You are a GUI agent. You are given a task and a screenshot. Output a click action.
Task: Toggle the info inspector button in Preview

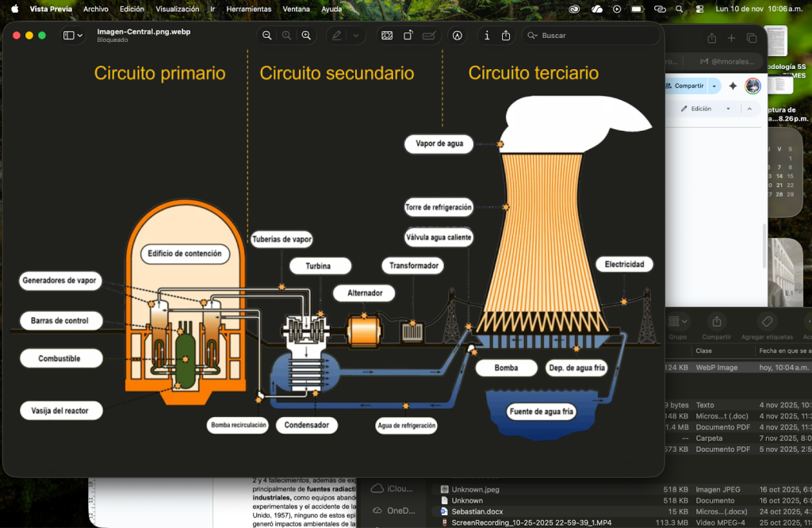[x=487, y=36]
